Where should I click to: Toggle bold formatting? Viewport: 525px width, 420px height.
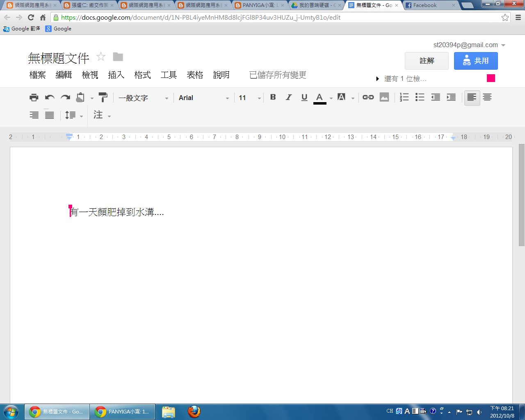tap(273, 98)
